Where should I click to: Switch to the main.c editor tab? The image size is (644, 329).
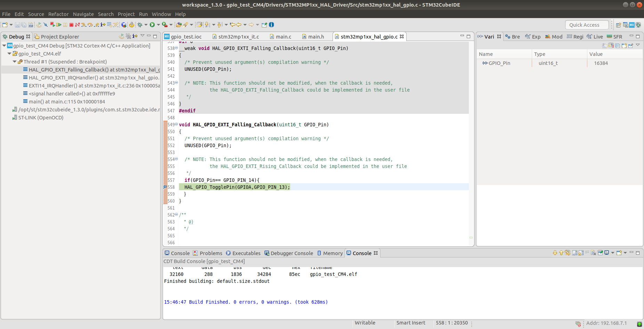280,37
